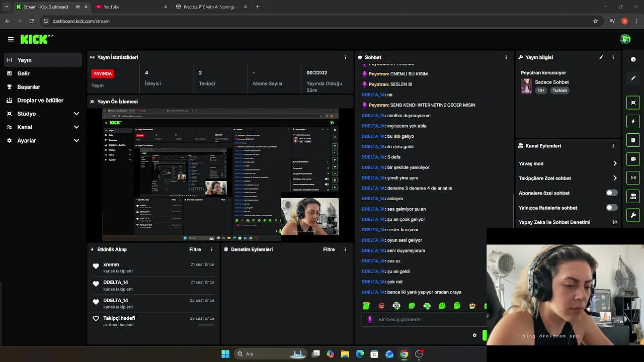Open the hamburger menu beside Kick logo

pyautogui.click(x=11, y=39)
